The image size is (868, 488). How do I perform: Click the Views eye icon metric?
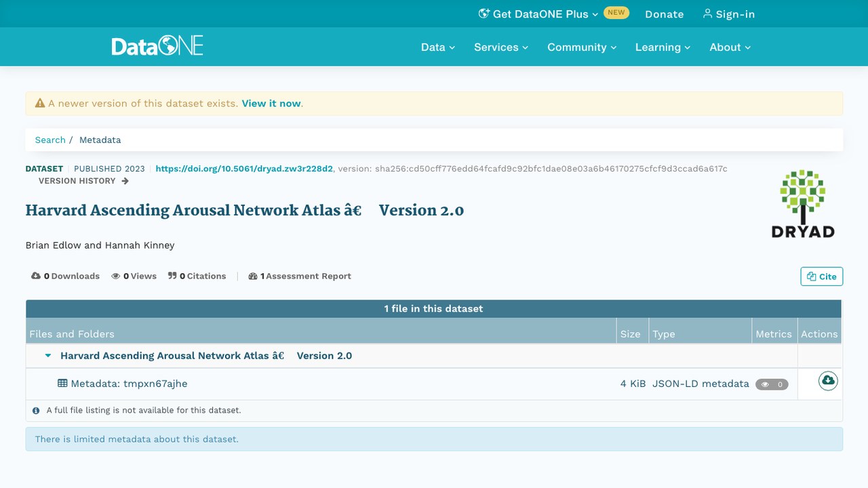134,276
